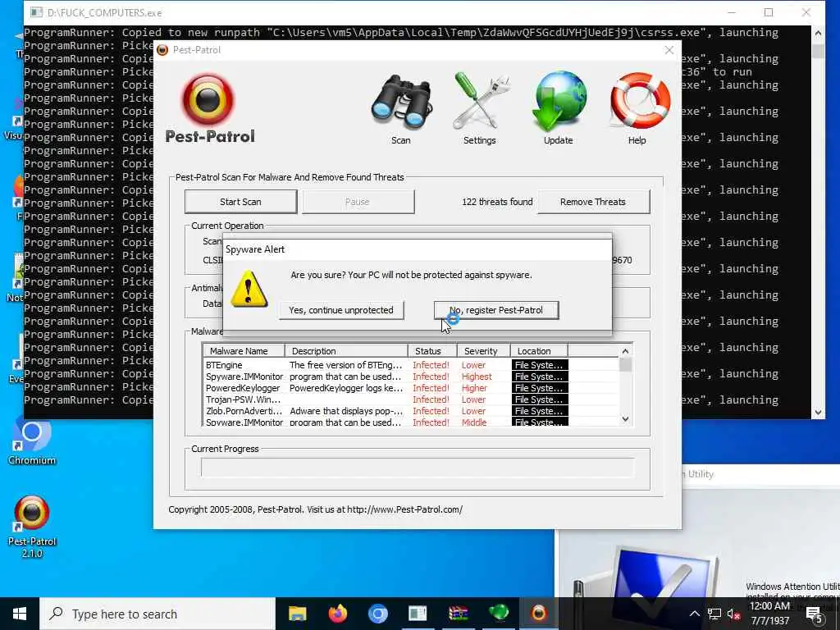Launch Firefox from the taskbar
Image resolution: width=840 pixels, height=630 pixels.
pos(337,614)
